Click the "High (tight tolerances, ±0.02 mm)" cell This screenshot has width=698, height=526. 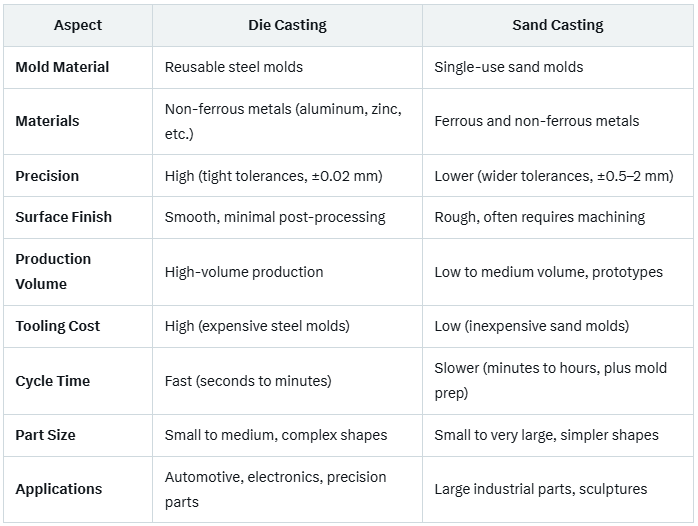(x=273, y=176)
